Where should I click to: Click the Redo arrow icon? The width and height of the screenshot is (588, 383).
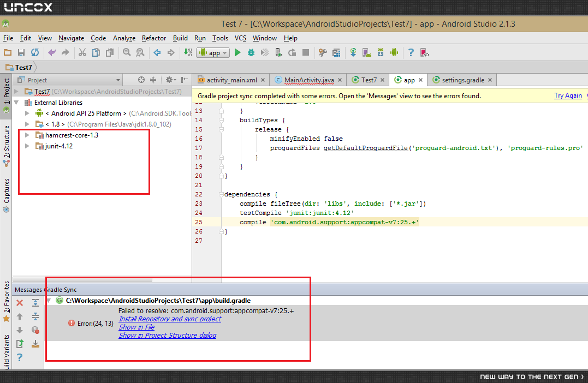66,52
